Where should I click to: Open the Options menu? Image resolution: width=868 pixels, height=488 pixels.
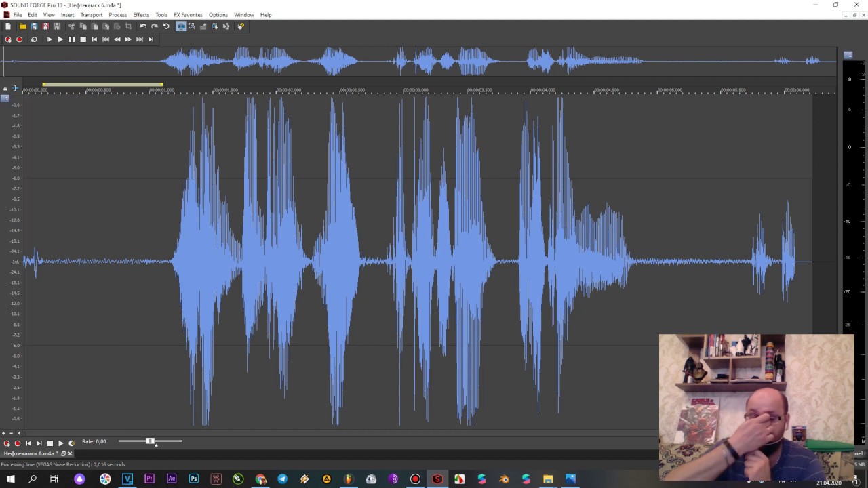[218, 15]
